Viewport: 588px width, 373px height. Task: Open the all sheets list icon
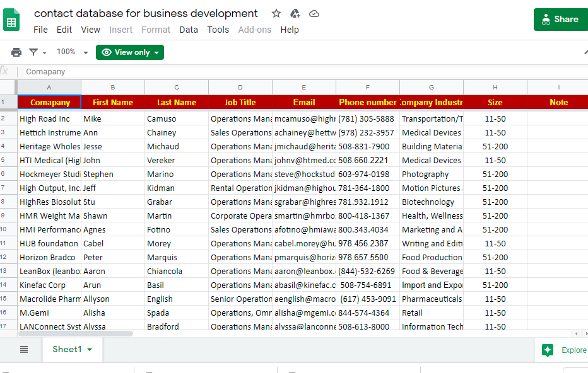click(x=23, y=350)
